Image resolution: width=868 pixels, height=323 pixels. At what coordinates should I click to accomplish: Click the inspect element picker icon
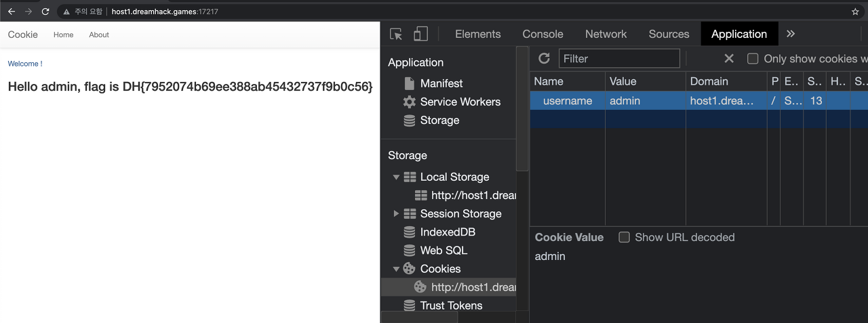click(x=397, y=34)
